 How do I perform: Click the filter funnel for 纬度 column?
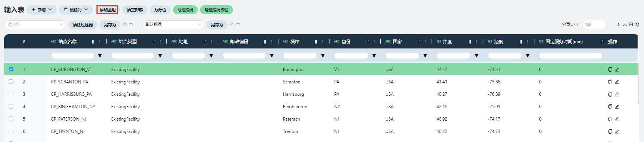(x=477, y=56)
